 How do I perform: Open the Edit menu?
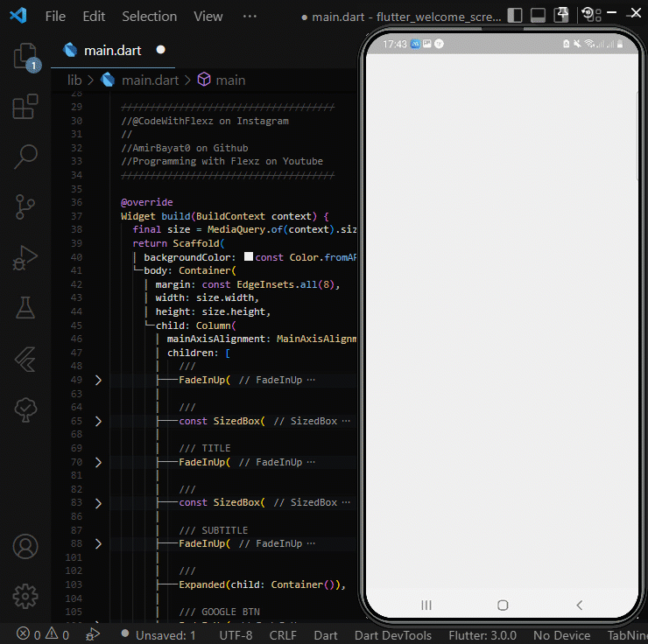click(94, 16)
